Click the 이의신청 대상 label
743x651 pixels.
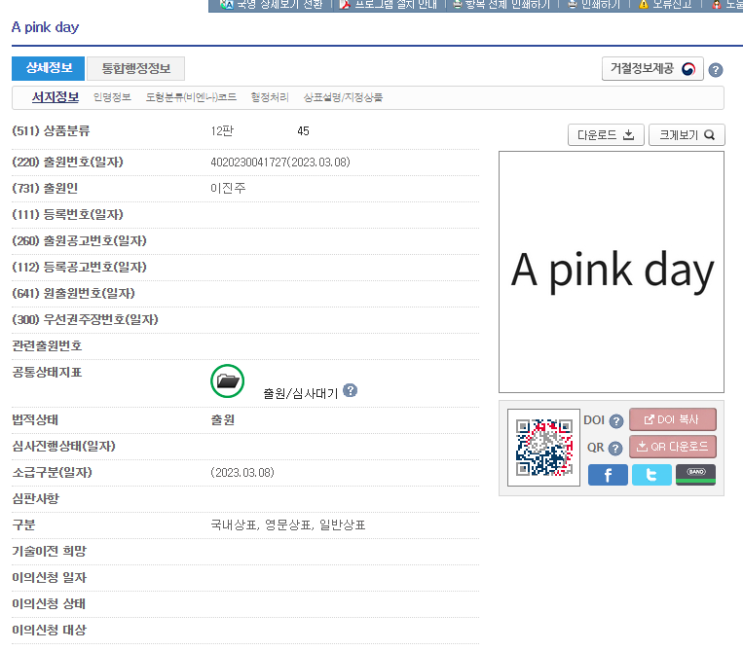click(49, 630)
